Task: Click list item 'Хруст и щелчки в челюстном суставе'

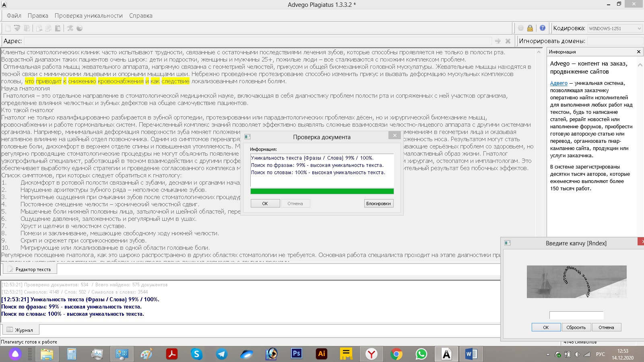Action: (73, 226)
